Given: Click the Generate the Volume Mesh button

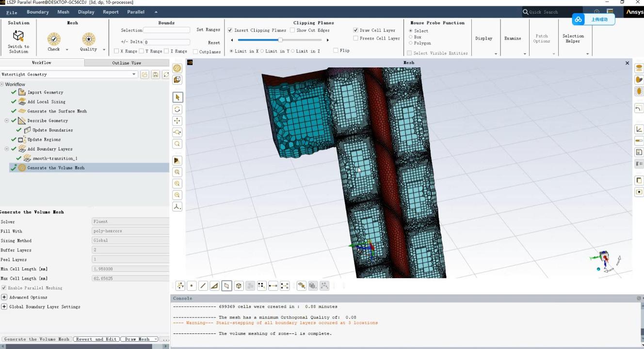Looking at the screenshot, I should click(x=37, y=339).
